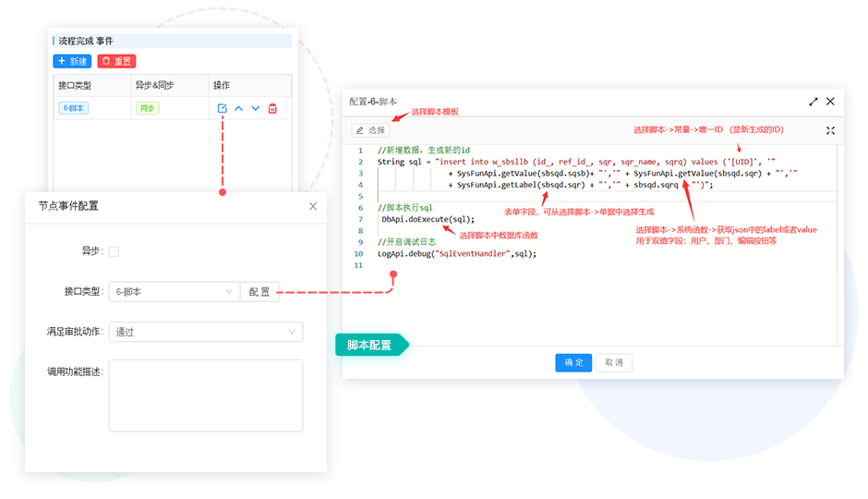Expand the 配置-6-脚本 dialog with resize icon
This screenshot has width=868, height=499.
coord(814,102)
